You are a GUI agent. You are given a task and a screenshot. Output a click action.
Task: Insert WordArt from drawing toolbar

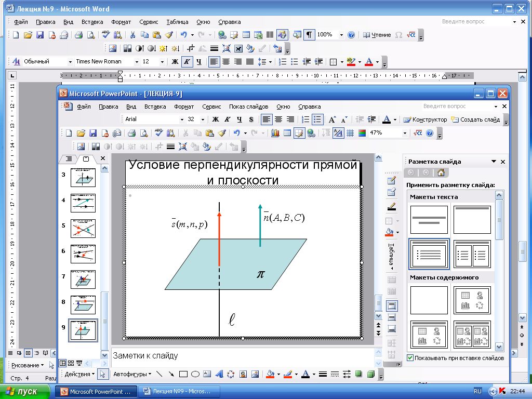(219, 374)
